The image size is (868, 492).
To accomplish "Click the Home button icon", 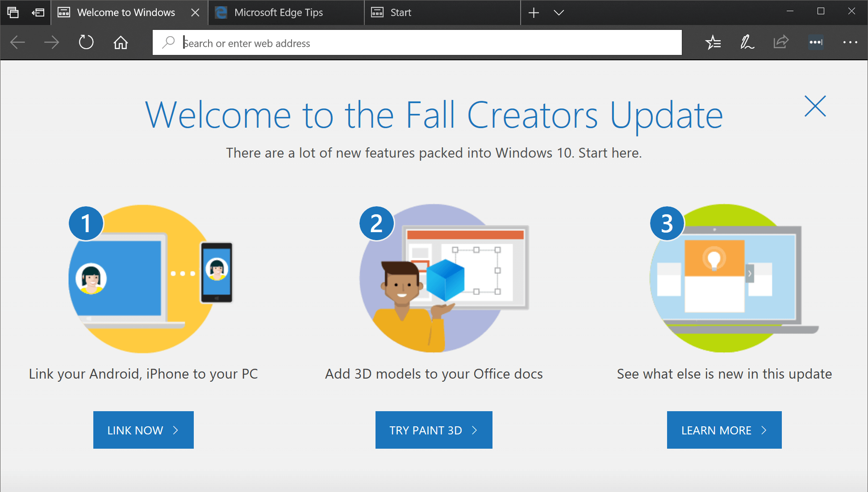I will [119, 42].
